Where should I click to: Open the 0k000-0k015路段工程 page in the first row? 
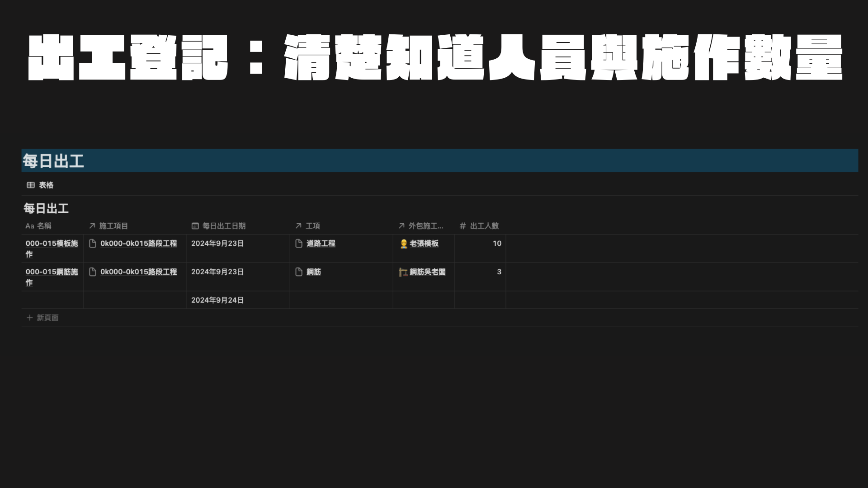coord(138,244)
